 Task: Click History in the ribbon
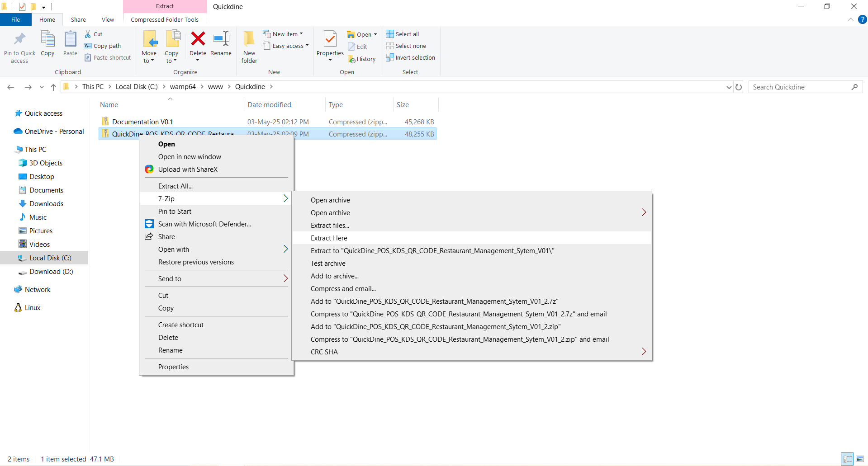[362, 59]
